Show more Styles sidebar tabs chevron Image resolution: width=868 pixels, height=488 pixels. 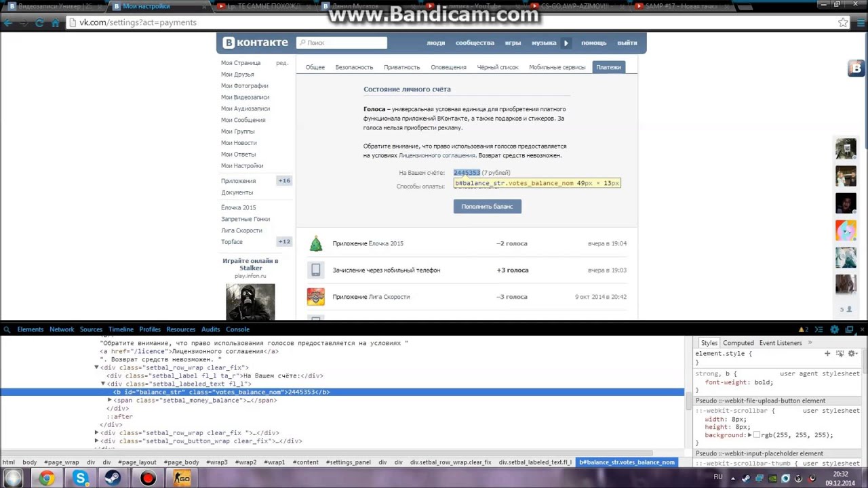pos(810,343)
